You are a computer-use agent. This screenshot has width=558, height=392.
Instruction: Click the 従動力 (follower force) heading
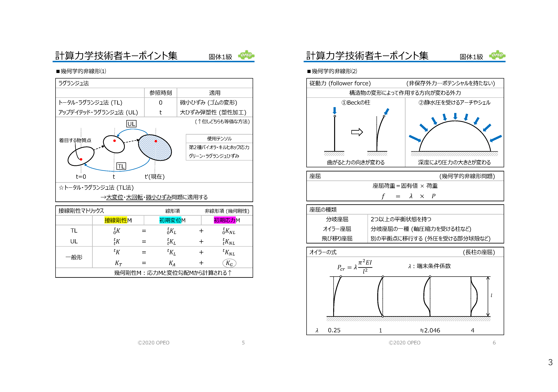pos(340,83)
